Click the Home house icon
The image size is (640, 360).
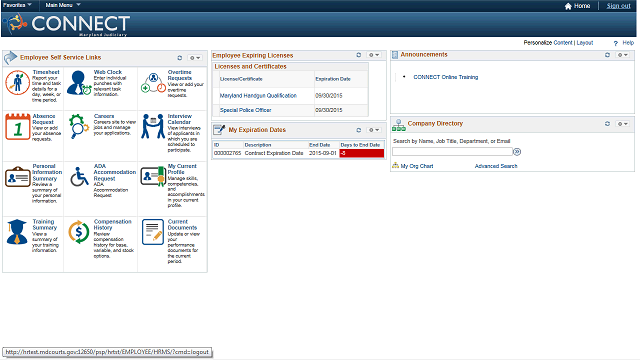point(568,6)
